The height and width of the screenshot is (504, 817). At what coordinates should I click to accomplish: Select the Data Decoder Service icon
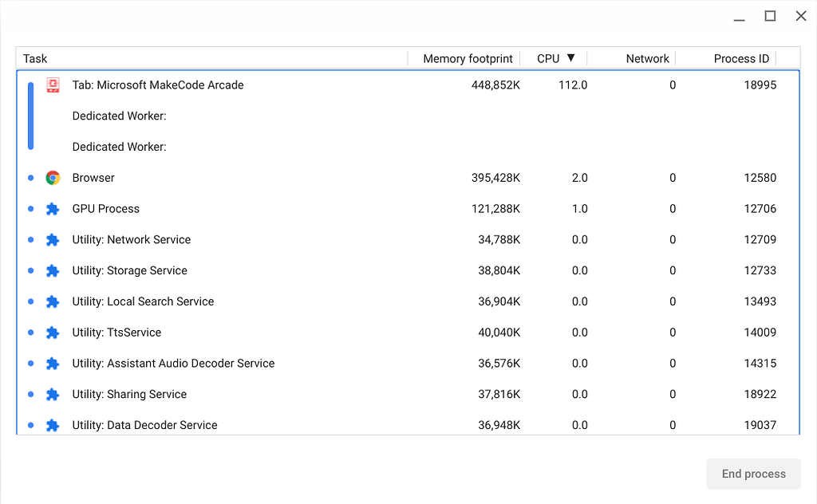point(52,425)
